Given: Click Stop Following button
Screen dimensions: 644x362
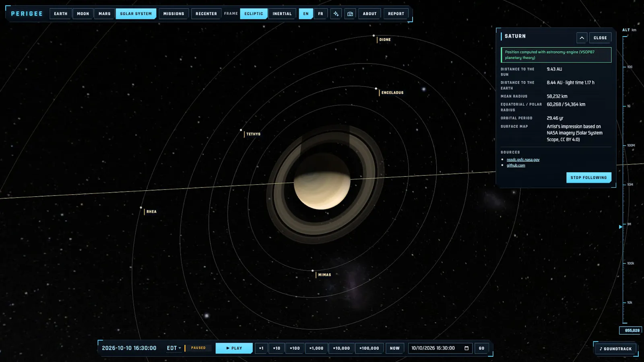Looking at the screenshot, I should tap(588, 178).
